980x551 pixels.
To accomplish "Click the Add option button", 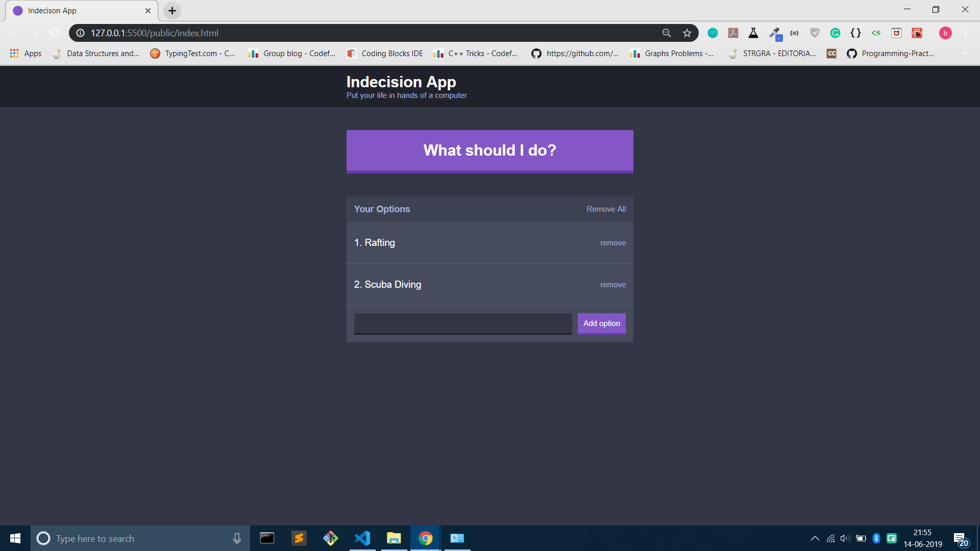I will point(601,323).
